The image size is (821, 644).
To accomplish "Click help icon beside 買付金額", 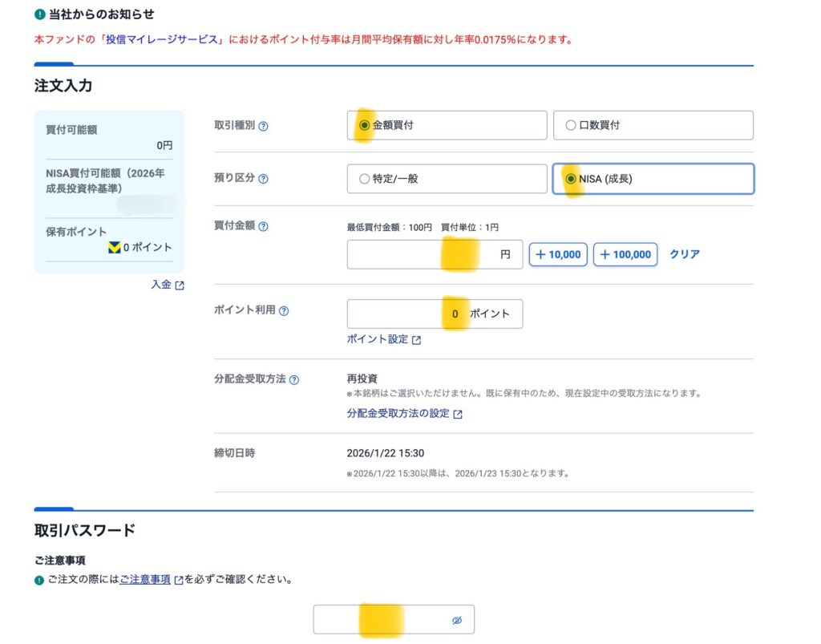I will [x=264, y=227].
